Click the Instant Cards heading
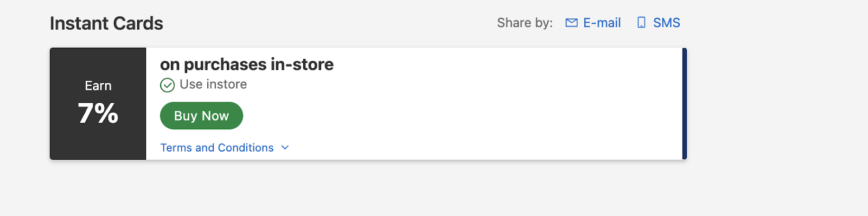Image resolution: width=868 pixels, height=216 pixels. pos(106,23)
